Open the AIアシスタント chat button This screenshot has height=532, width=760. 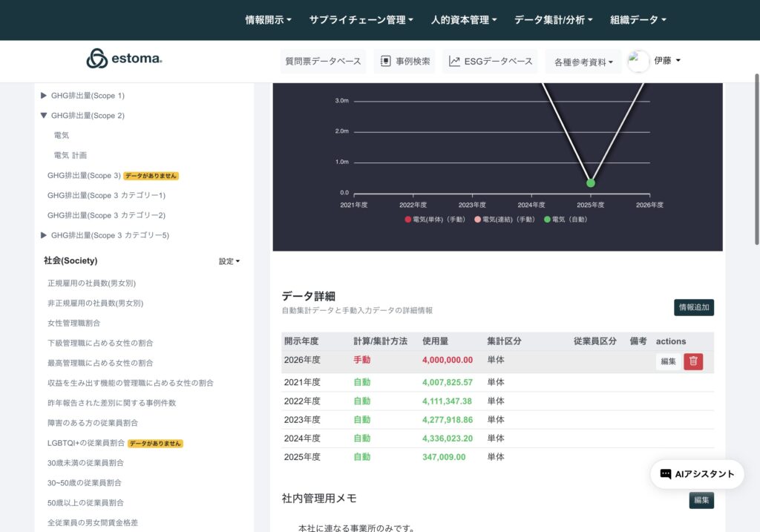coord(697,474)
